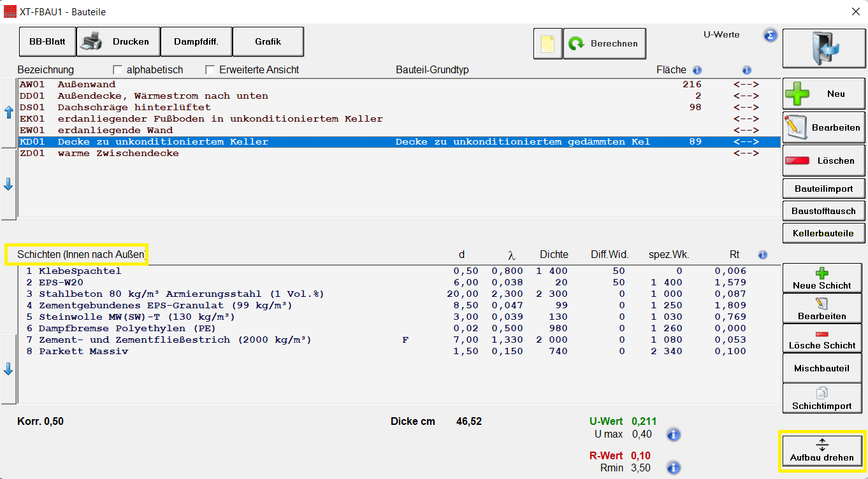Viewport: 868px width, 479px height.
Task: Click the Baustofftausch button
Action: click(824, 211)
